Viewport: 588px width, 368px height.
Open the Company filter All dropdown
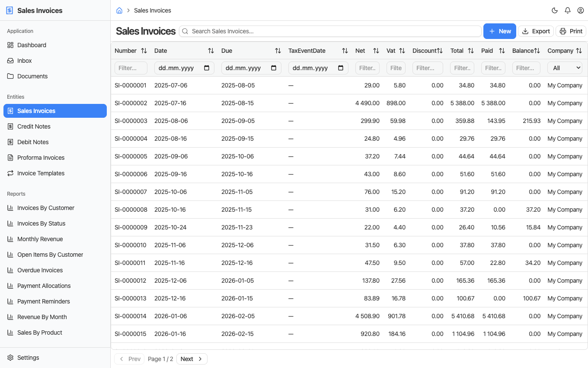click(x=565, y=68)
